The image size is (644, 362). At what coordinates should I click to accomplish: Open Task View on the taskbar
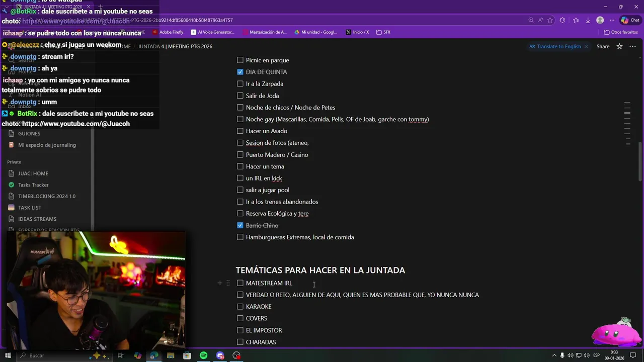click(x=121, y=355)
